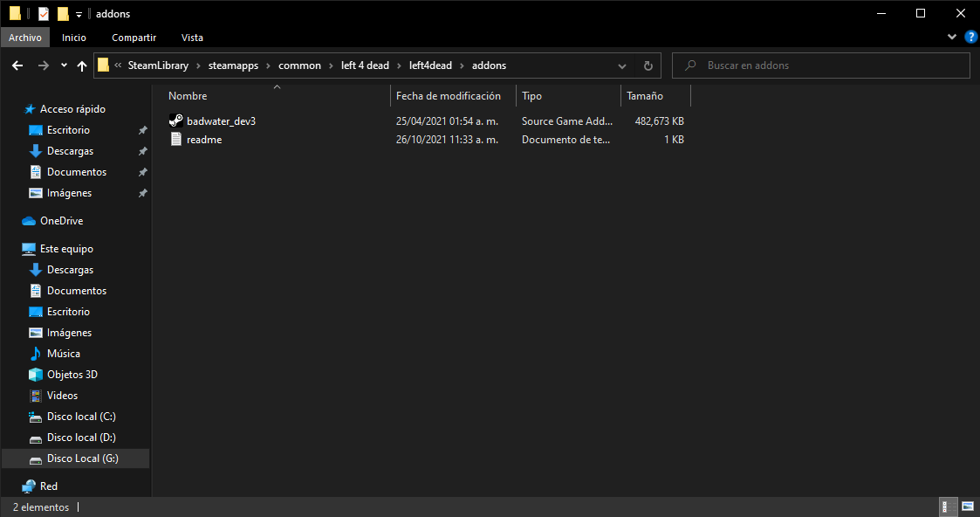Click Descargas under Este equipo

click(70, 270)
